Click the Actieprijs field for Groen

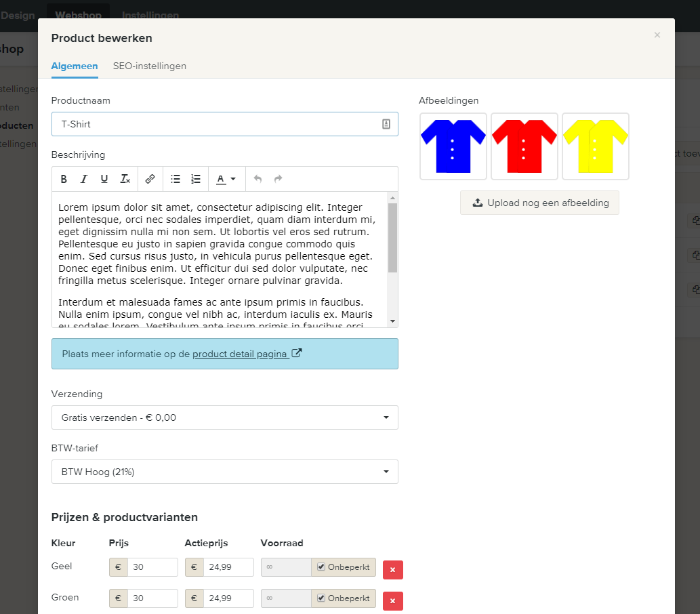(228, 598)
